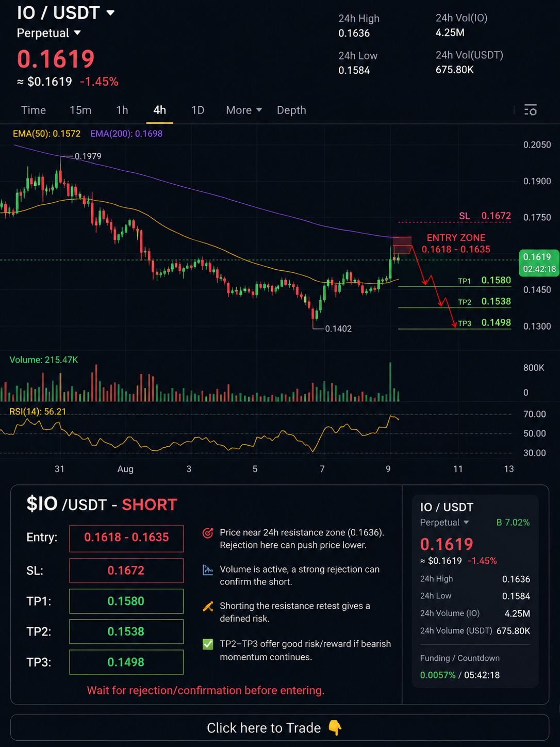The image size is (560, 747).
Task: Click the orange knife icon beside shorting note
Action: pos(208,606)
